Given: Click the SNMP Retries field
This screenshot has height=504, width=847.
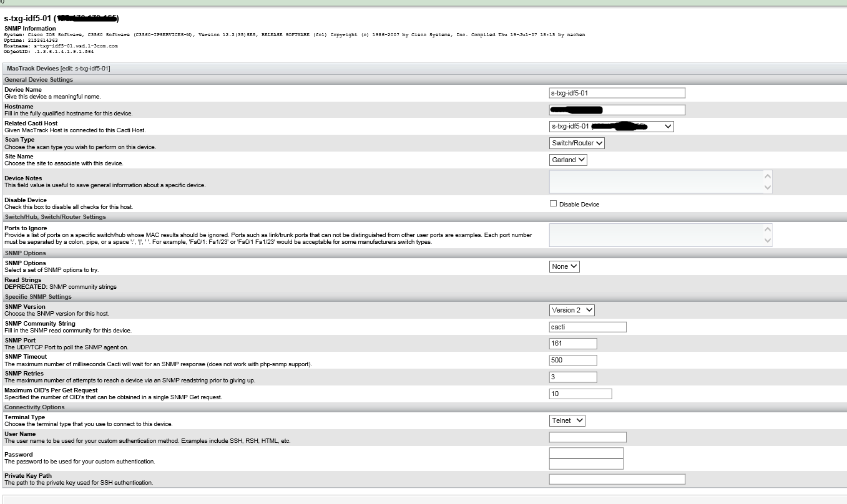Looking at the screenshot, I should point(573,377).
